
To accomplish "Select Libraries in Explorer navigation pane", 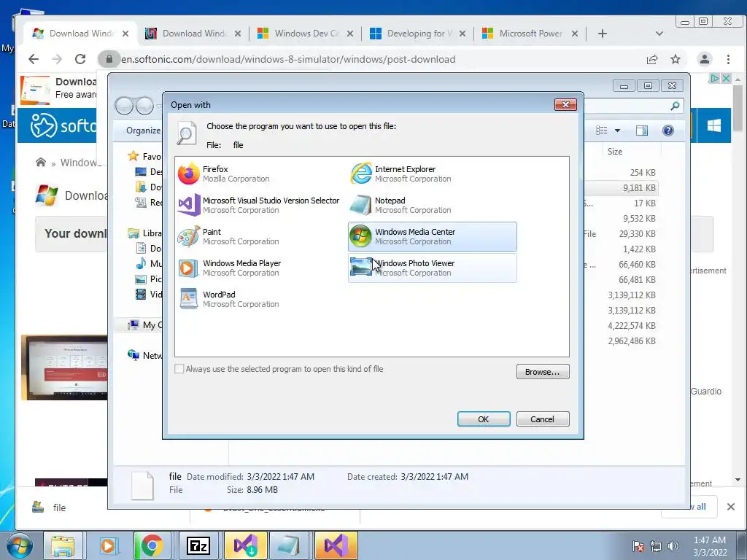I will click(x=145, y=233).
